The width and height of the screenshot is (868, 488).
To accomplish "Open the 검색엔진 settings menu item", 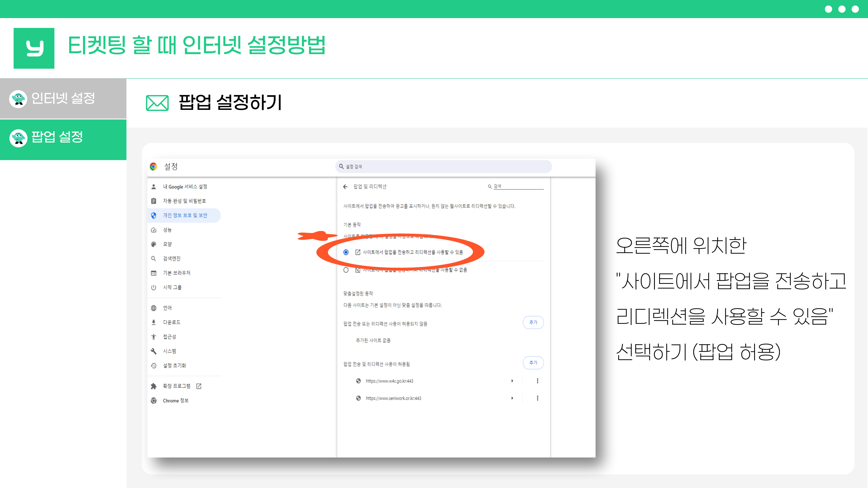I will [x=184, y=259].
